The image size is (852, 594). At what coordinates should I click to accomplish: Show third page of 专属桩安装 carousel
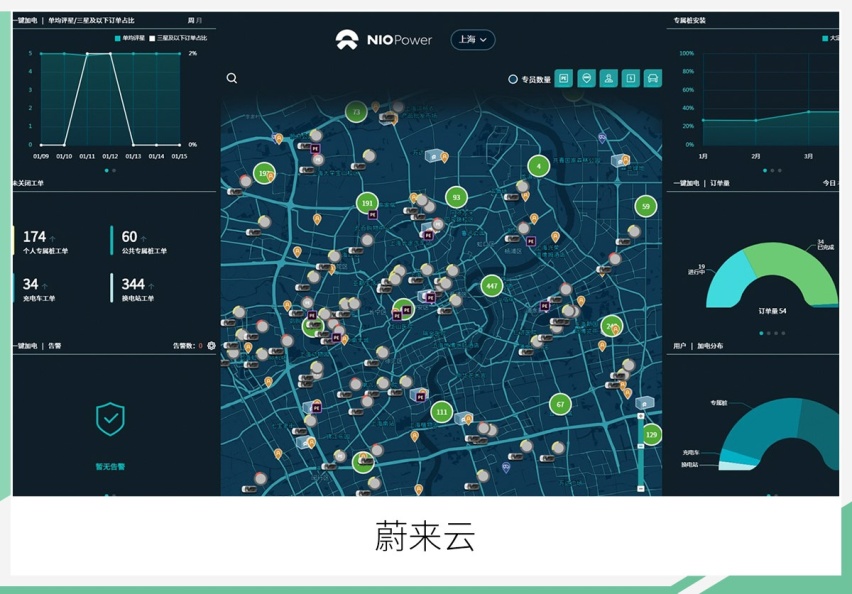tap(780, 171)
